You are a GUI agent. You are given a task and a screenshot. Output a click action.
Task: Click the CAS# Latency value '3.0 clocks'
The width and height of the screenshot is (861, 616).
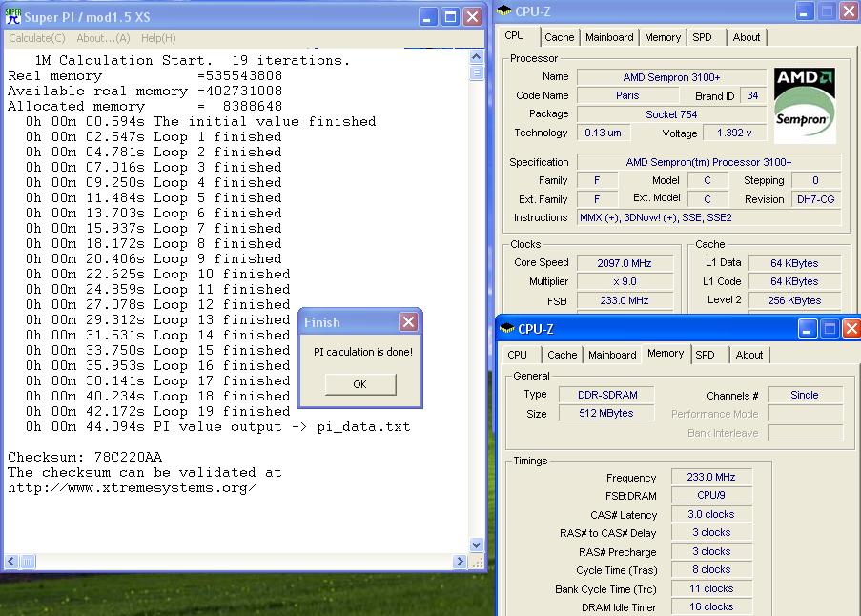711,514
